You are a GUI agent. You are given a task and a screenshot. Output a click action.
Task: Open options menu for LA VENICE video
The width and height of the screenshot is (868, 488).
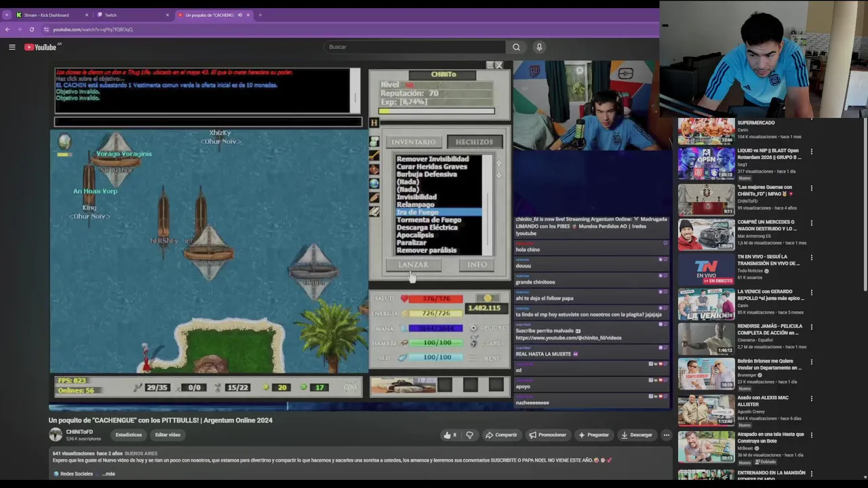(812, 293)
